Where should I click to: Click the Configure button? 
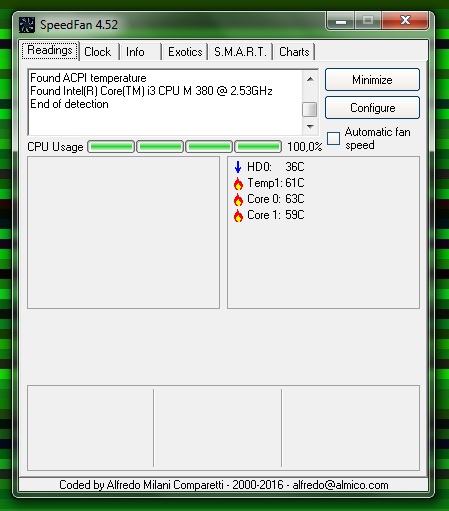[372, 108]
